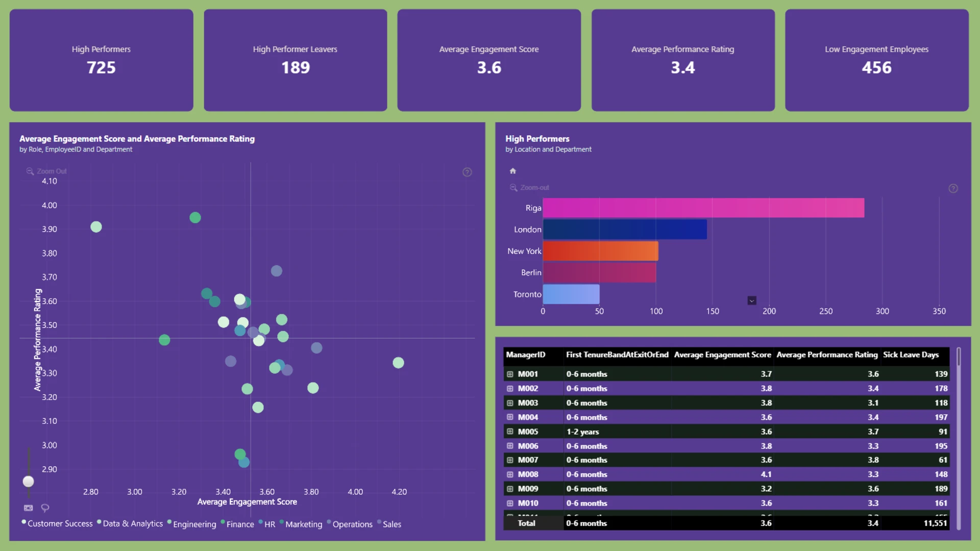
Task: Toggle the Data & Analytics legend entry
Action: 130,524
